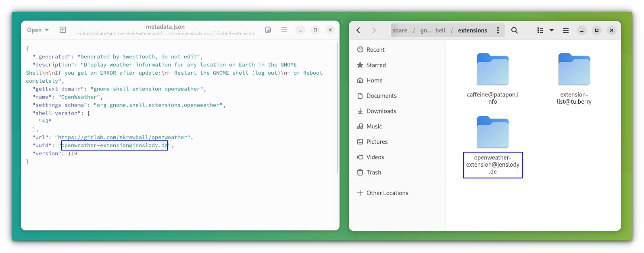Close the Files window
The height and width of the screenshot is (253, 644).
(612, 30)
